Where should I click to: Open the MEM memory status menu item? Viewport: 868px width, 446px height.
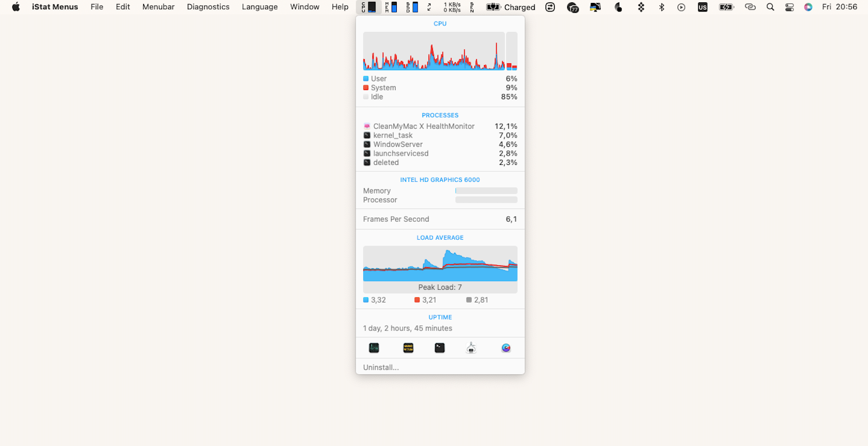390,7
